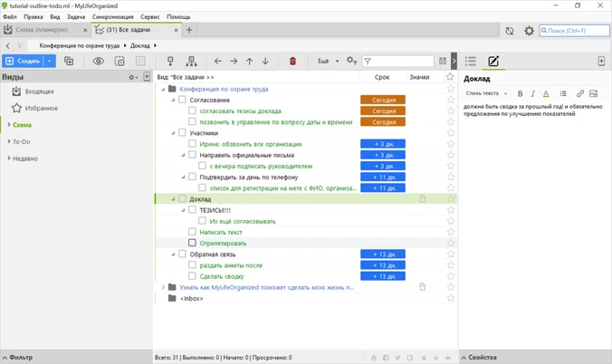Open the Файл menu
This screenshot has width=612, height=364.
pyautogui.click(x=10, y=17)
